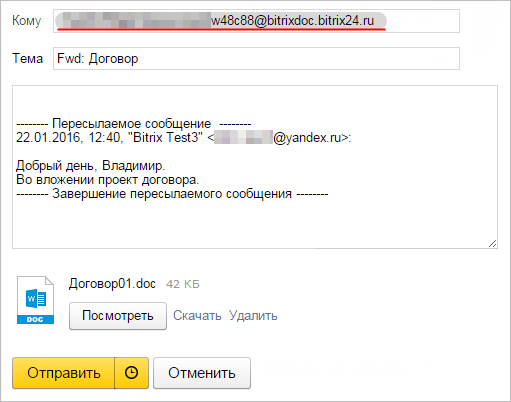Click the Удалить link to remove attachment

tap(253, 315)
